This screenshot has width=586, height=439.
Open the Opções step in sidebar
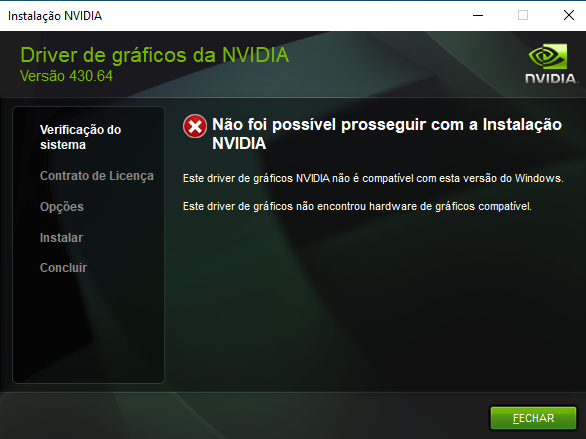click(62, 207)
